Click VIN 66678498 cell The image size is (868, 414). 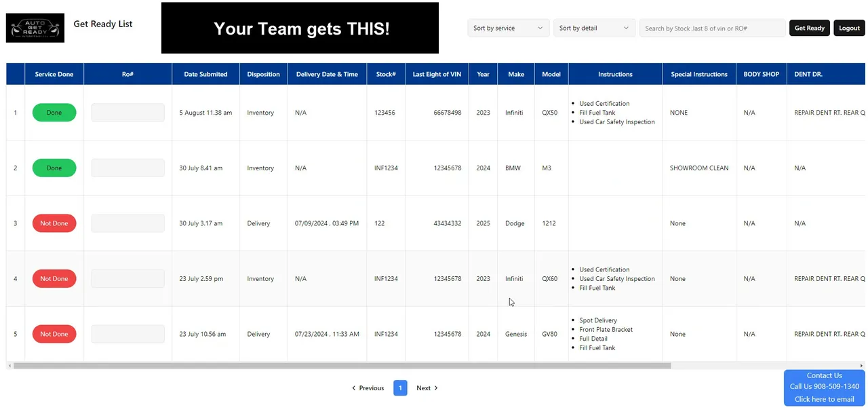click(448, 113)
